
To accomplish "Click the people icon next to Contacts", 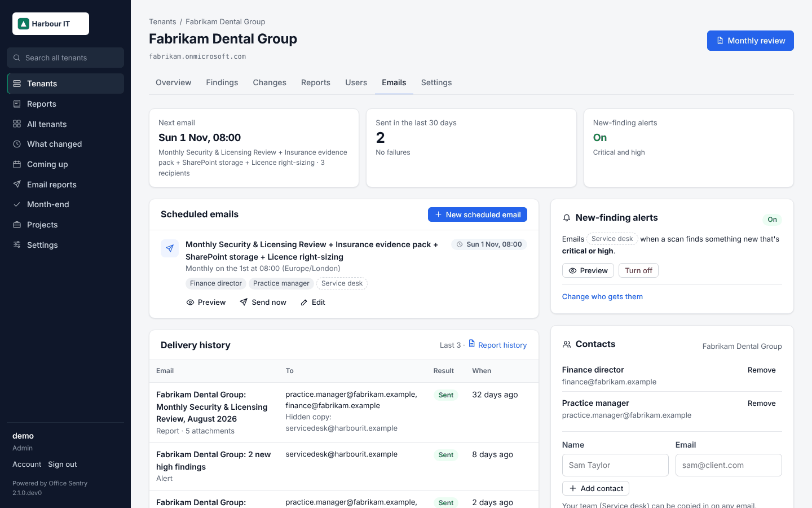I will (x=567, y=344).
